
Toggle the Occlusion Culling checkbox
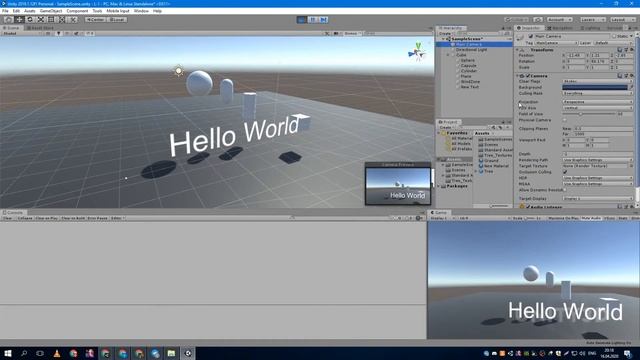tap(565, 172)
